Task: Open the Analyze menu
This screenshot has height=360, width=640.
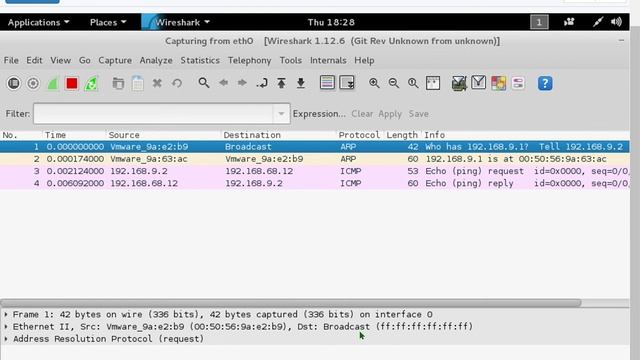Action: (x=156, y=60)
